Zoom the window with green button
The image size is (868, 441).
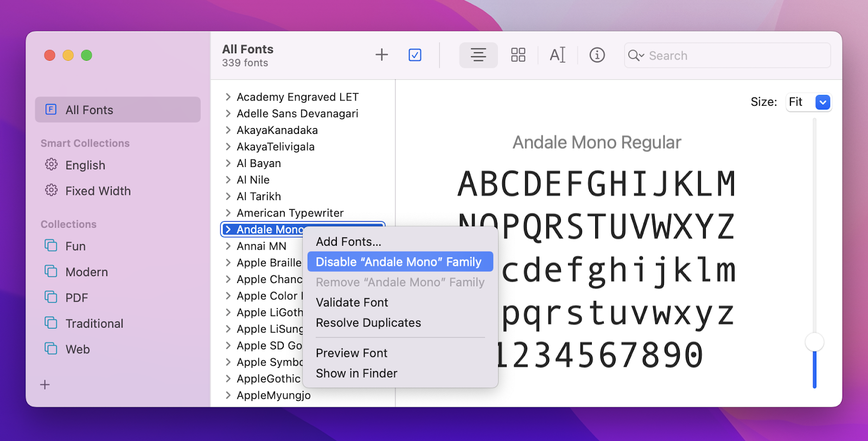[87, 55]
